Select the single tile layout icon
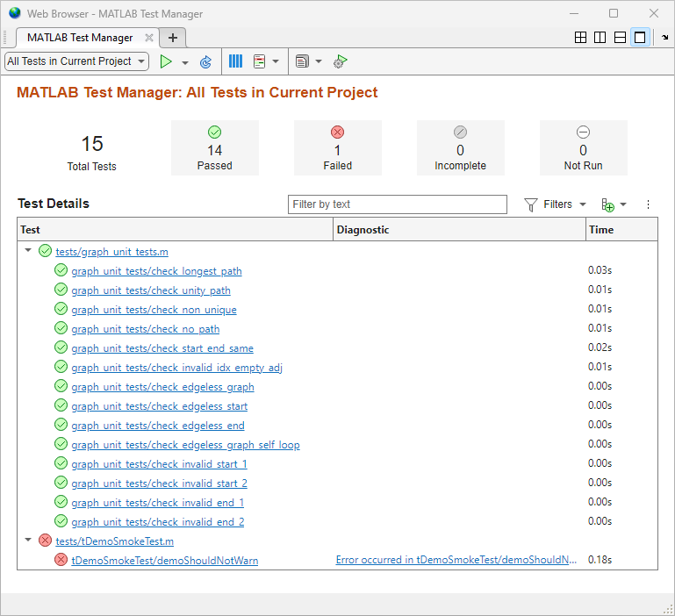This screenshot has height=616, width=675. coord(640,38)
